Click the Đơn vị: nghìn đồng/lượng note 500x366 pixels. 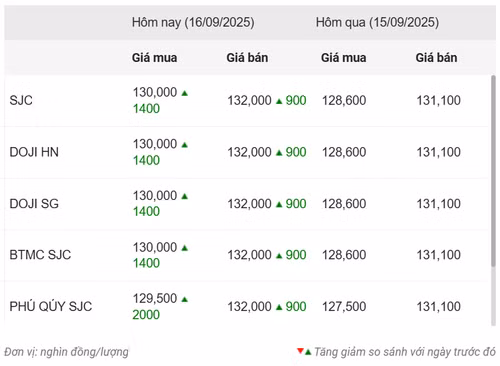[66, 352]
